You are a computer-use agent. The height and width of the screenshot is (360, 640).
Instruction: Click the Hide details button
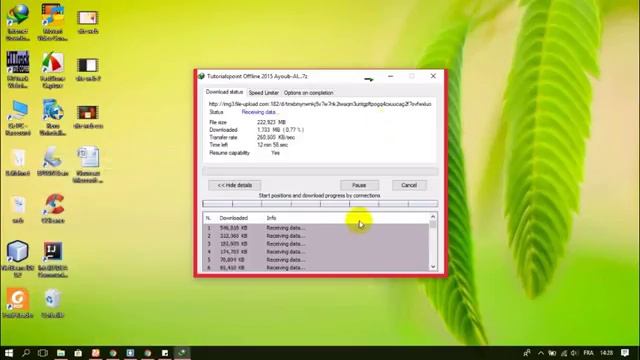point(234,185)
